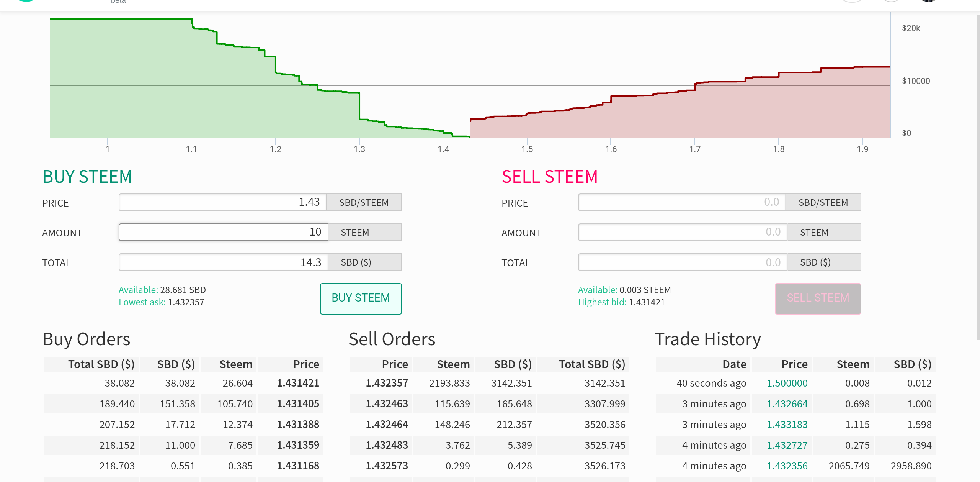Click buy order Steem amount 105.740
980x482 pixels.
pyautogui.click(x=235, y=404)
